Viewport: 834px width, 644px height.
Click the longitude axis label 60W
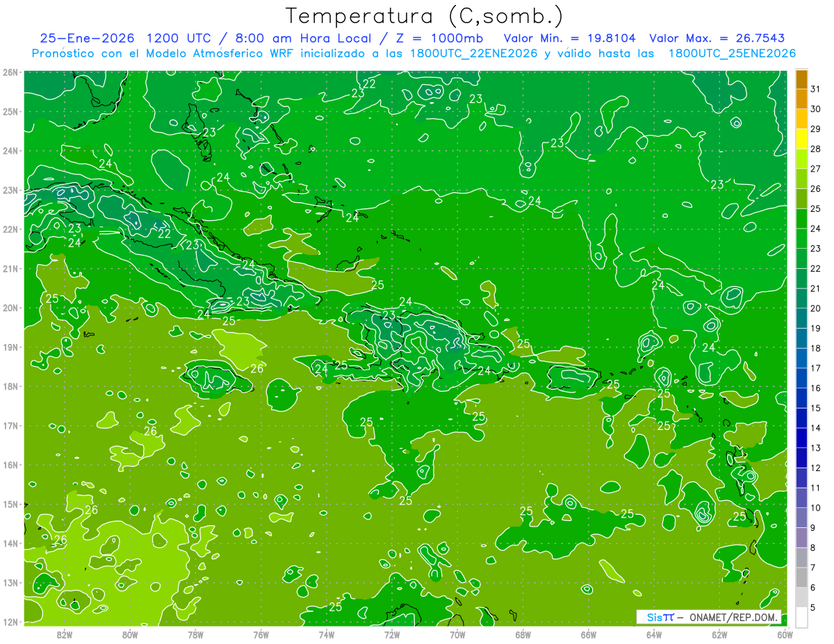pos(785,634)
